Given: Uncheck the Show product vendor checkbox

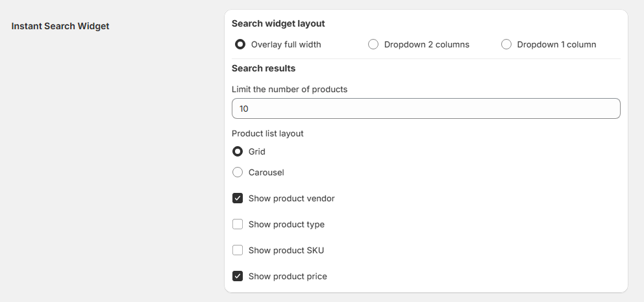Looking at the screenshot, I should [x=238, y=198].
